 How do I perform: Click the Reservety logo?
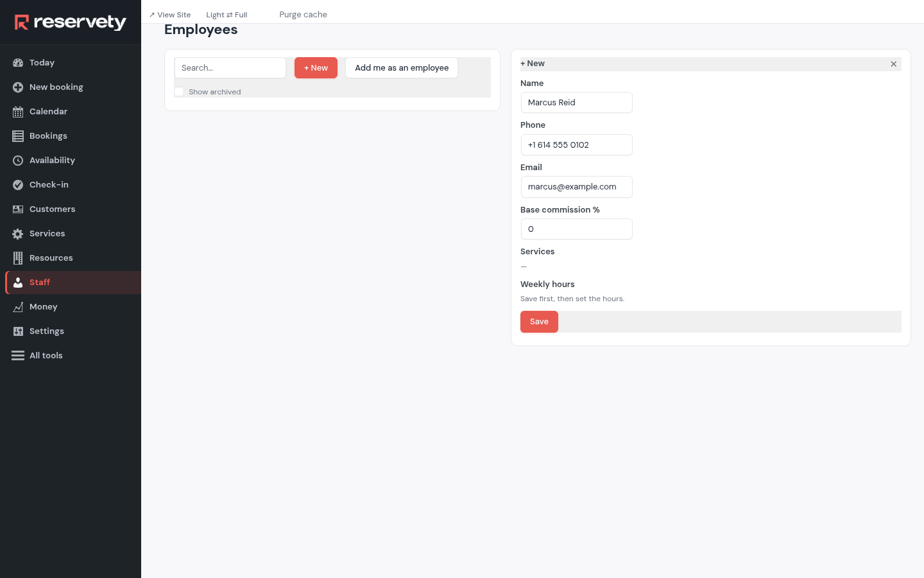point(71,22)
